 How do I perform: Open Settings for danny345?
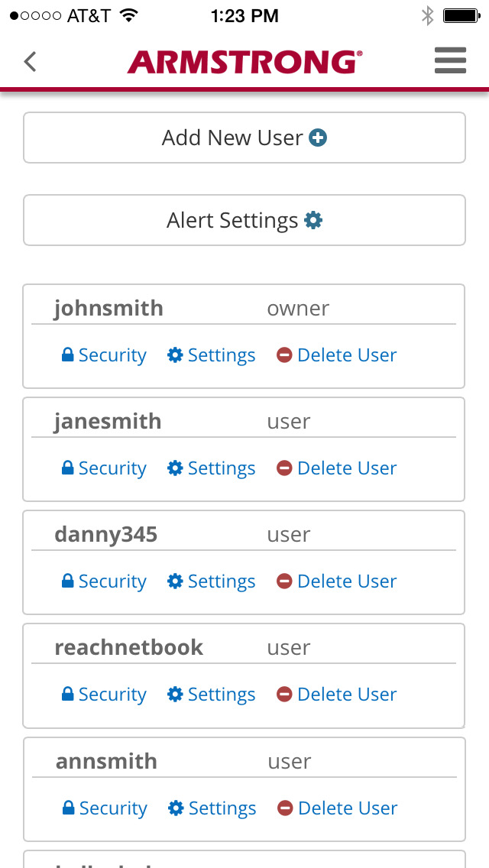click(221, 581)
